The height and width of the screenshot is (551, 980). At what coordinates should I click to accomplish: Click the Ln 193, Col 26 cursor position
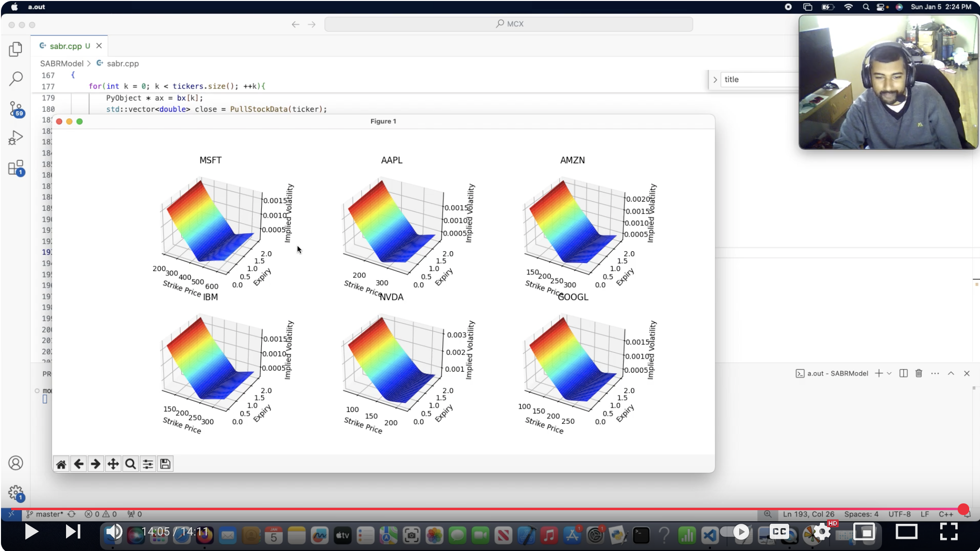pos(809,514)
